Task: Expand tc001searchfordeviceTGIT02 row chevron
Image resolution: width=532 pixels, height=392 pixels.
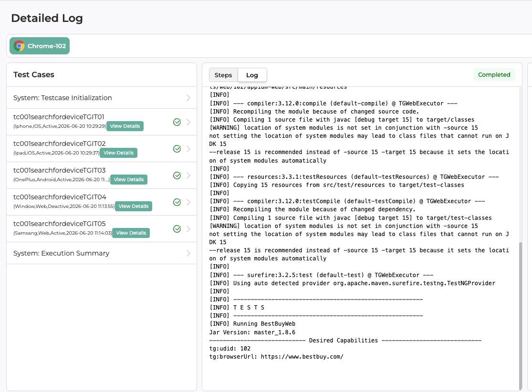Action: coord(188,149)
